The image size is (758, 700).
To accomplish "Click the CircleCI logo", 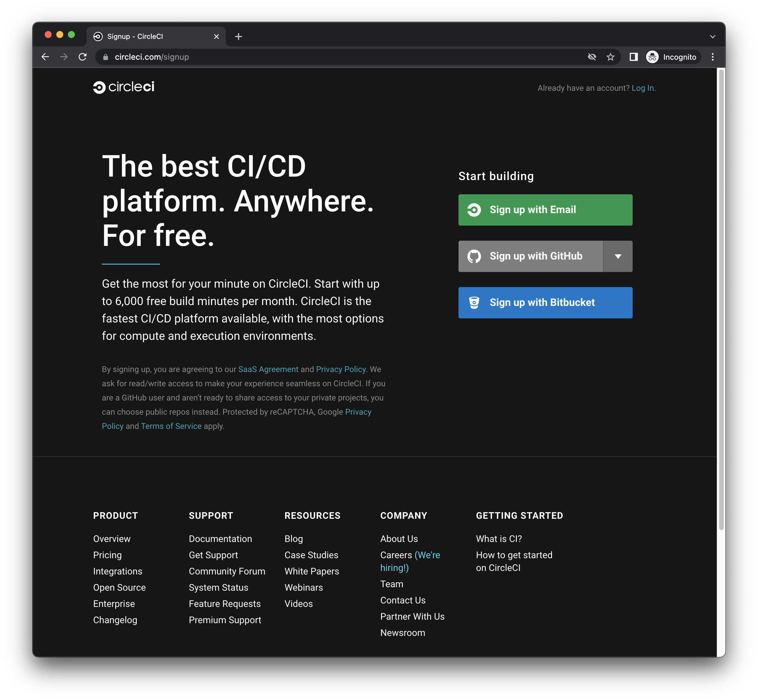I will [124, 87].
